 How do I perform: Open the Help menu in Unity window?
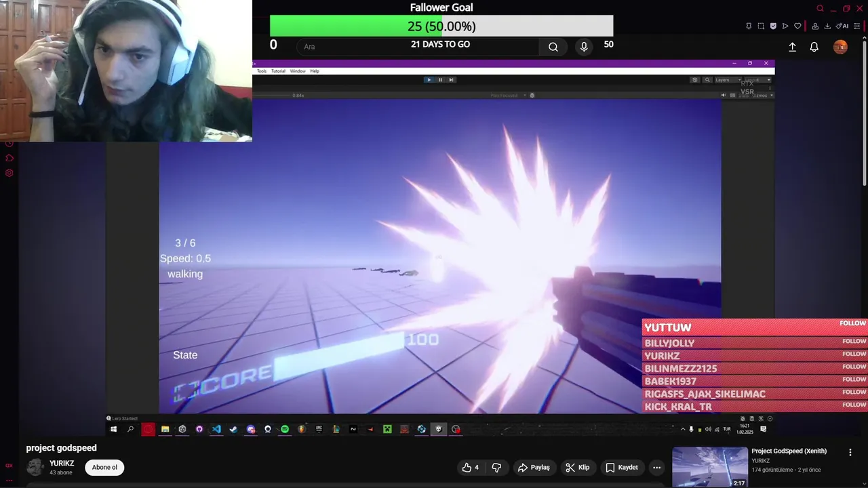click(x=315, y=71)
